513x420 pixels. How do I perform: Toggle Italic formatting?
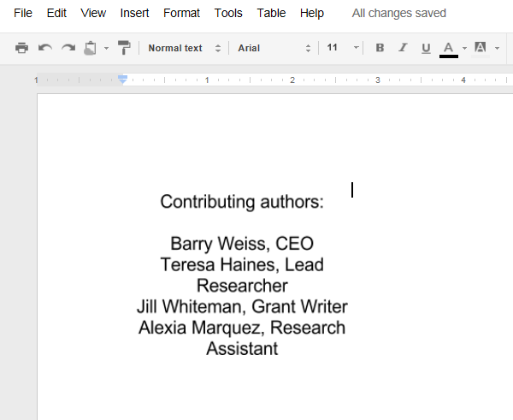(403, 48)
